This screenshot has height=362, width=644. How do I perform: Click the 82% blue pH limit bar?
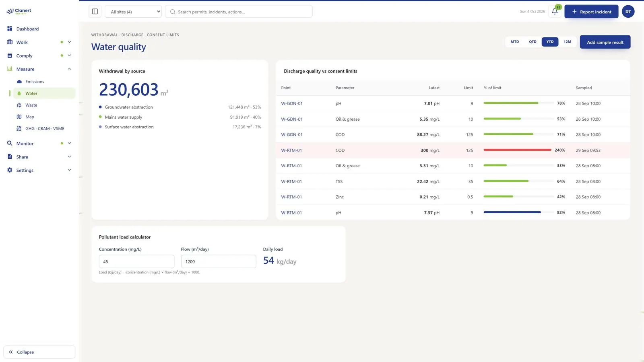(512, 212)
